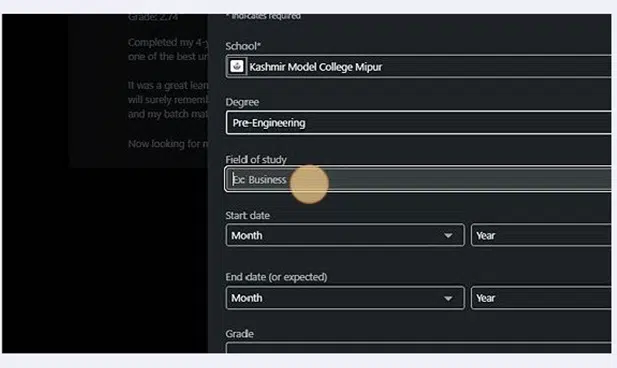Viewport: 617px width, 368px height.
Task: Open the End date Month dropdown
Action: coord(345,298)
